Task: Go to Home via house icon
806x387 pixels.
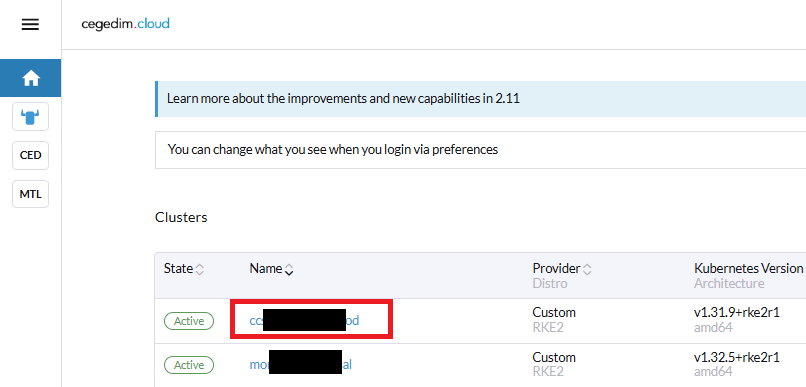Action: coord(30,78)
